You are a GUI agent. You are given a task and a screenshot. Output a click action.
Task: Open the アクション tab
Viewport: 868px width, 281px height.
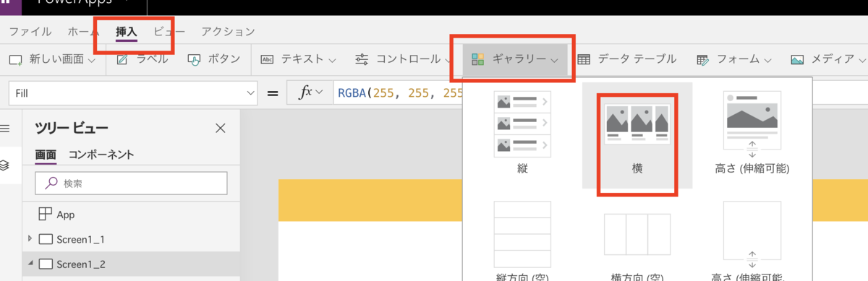(228, 32)
